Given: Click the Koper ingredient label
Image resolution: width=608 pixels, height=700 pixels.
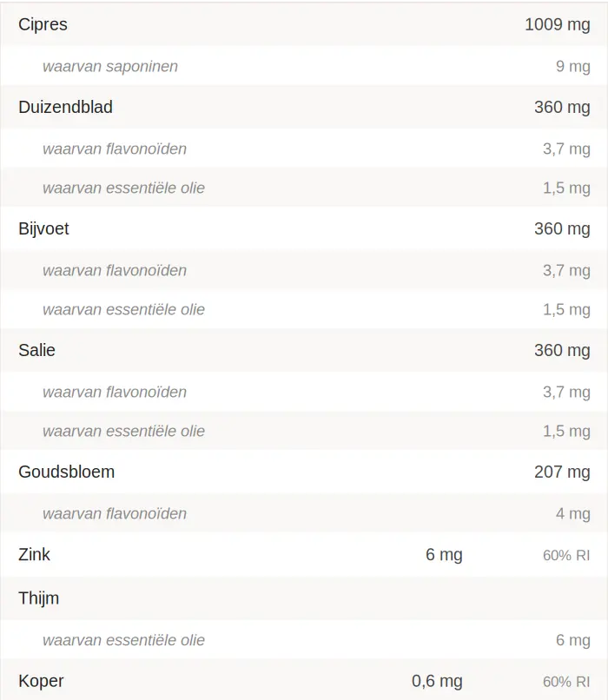Looking at the screenshot, I should [41, 681].
